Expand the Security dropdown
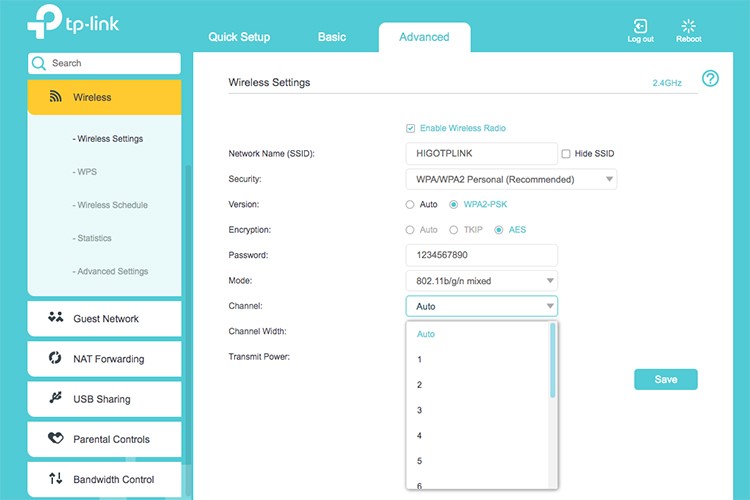 pos(510,180)
